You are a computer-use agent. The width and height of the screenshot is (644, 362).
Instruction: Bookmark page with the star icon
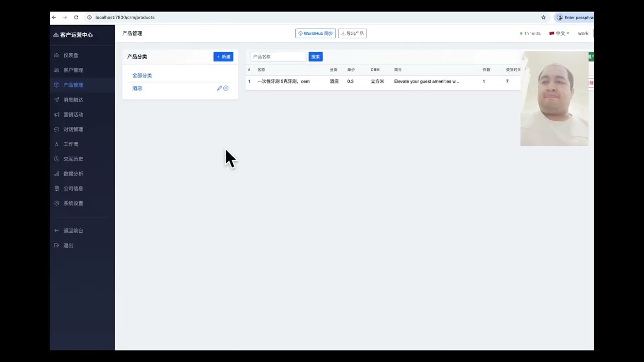(543, 17)
